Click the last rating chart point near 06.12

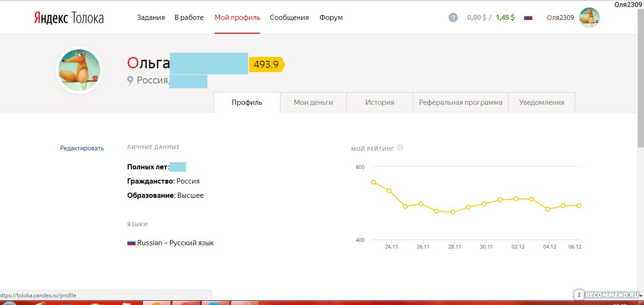(x=579, y=205)
